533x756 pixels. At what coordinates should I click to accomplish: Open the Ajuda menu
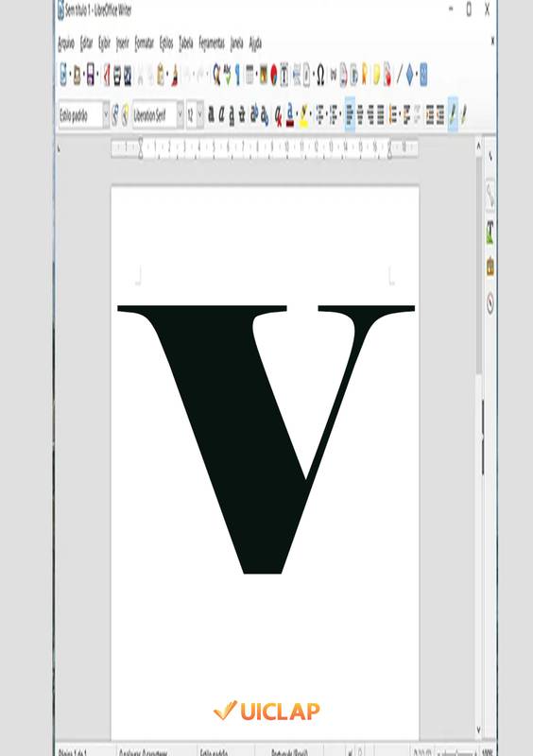coord(255,43)
